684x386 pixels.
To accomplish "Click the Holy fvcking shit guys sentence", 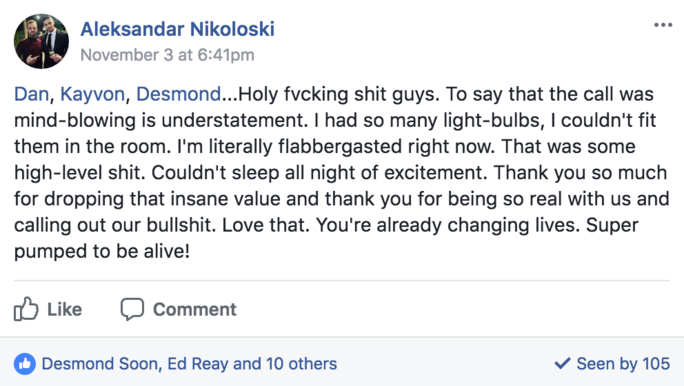I will click(339, 94).
